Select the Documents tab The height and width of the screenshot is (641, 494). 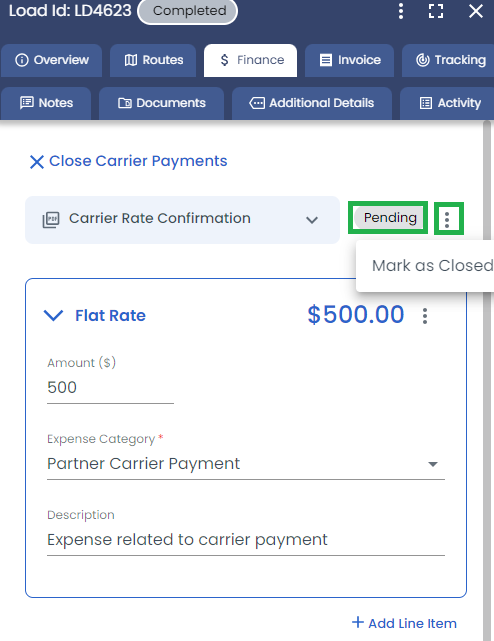point(162,103)
